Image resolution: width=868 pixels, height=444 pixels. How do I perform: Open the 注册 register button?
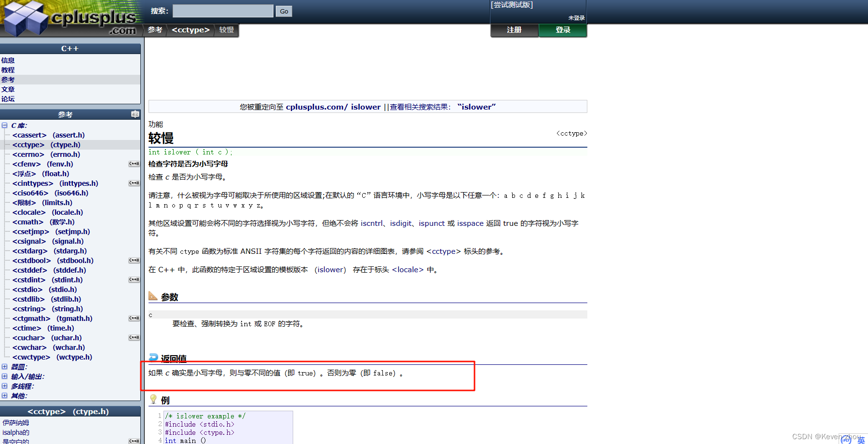click(x=514, y=30)
